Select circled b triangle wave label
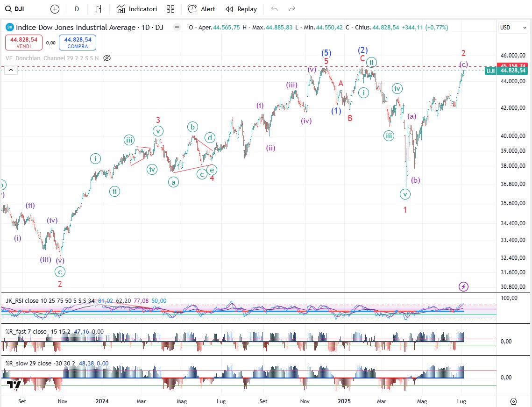Image resolution: width=532 pixels, height=407 pixels. [x=192, y=127]
